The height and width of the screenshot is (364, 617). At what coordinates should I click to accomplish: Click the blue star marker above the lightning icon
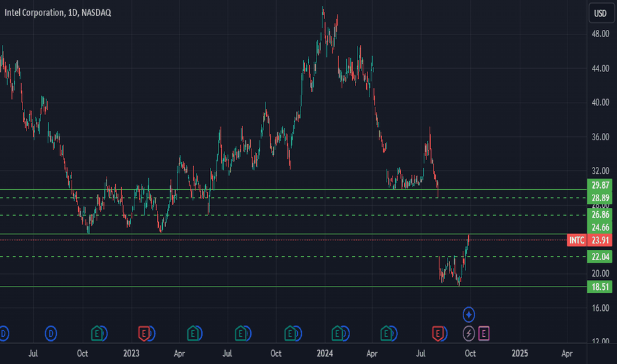pyautogui.click(x=469, y=315)
